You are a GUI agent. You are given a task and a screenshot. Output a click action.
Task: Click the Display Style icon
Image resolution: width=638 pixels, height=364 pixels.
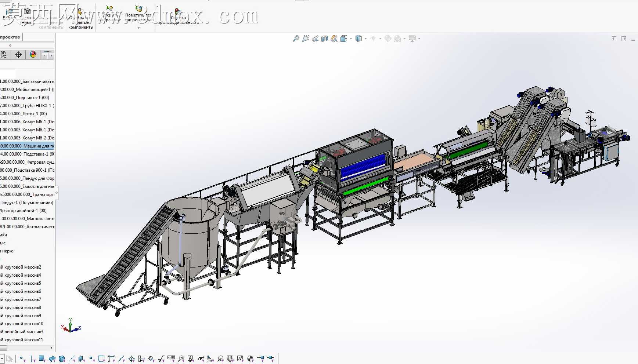[x=359, y=39]
